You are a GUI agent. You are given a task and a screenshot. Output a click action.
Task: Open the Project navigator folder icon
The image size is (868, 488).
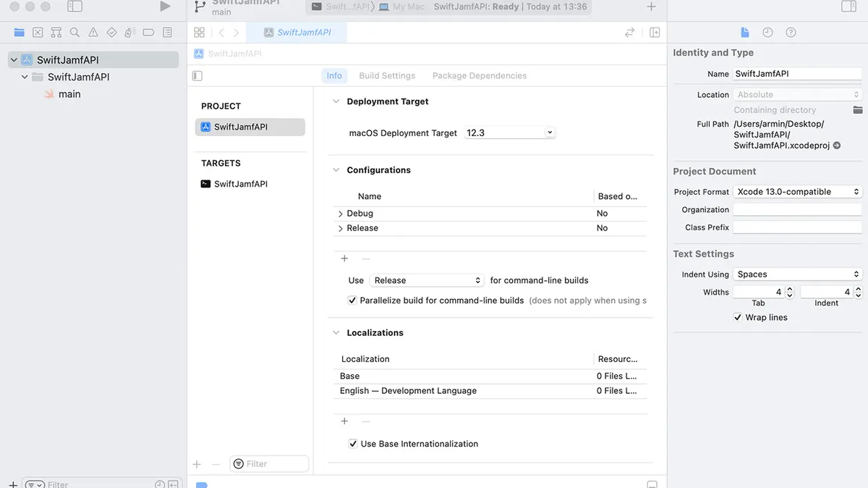tap(19, 32)
